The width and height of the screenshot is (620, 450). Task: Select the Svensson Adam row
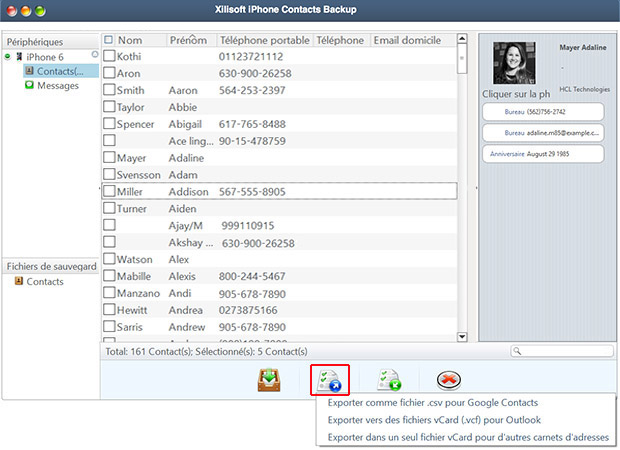click(x=279, y=174)
